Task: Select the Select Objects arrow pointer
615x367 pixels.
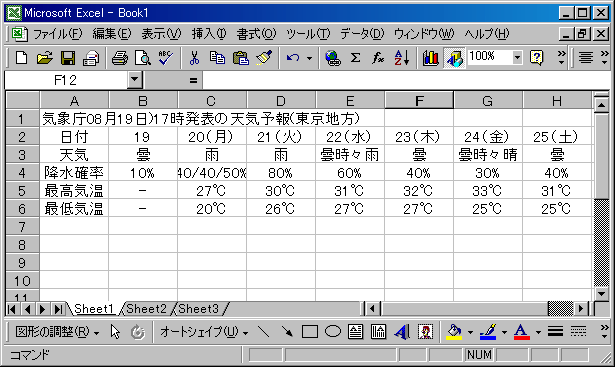Action: 115,332
